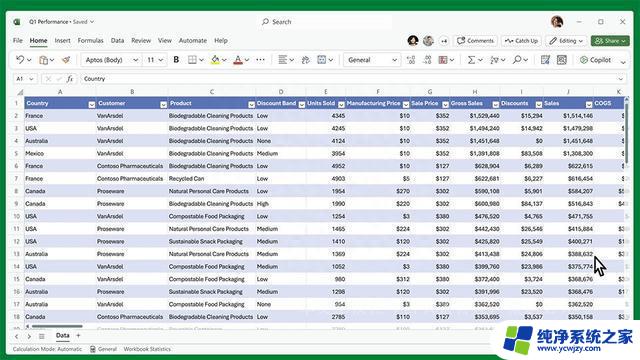Click the select-all corner triangle

point(20,92)
